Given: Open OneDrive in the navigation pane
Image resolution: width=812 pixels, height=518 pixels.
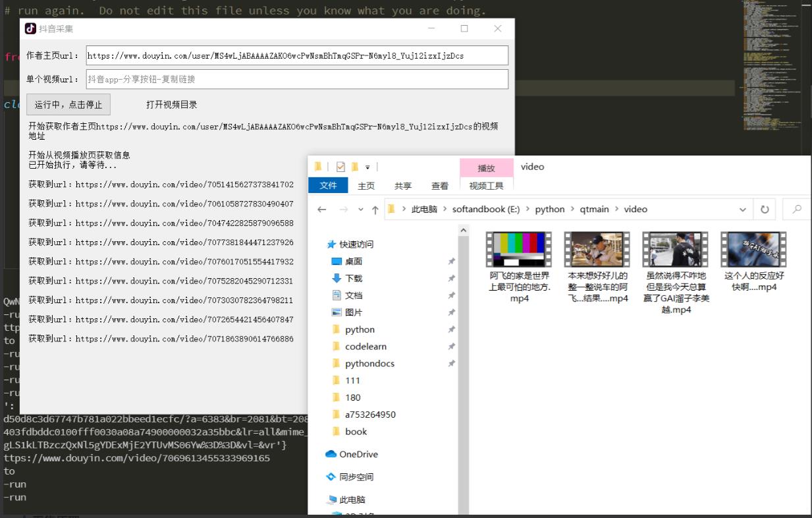Looking at the screenshot, I should pyautogui.click(x=358, y=454).
